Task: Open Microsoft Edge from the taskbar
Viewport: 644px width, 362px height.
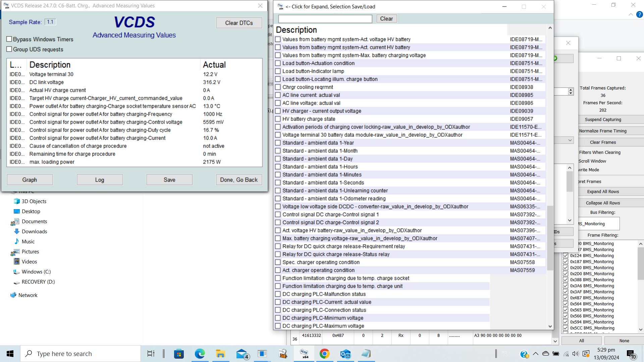Action: [x=200, y=354]
